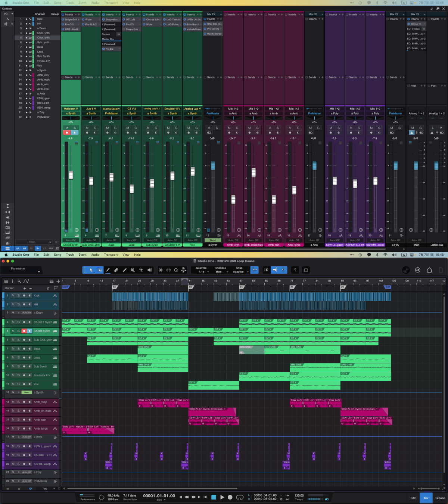Open the Remote/Bank channel list icon in console sidebar
Image resolution: width=448 pixels, height=504 pixels.
(x=7, y=248)
